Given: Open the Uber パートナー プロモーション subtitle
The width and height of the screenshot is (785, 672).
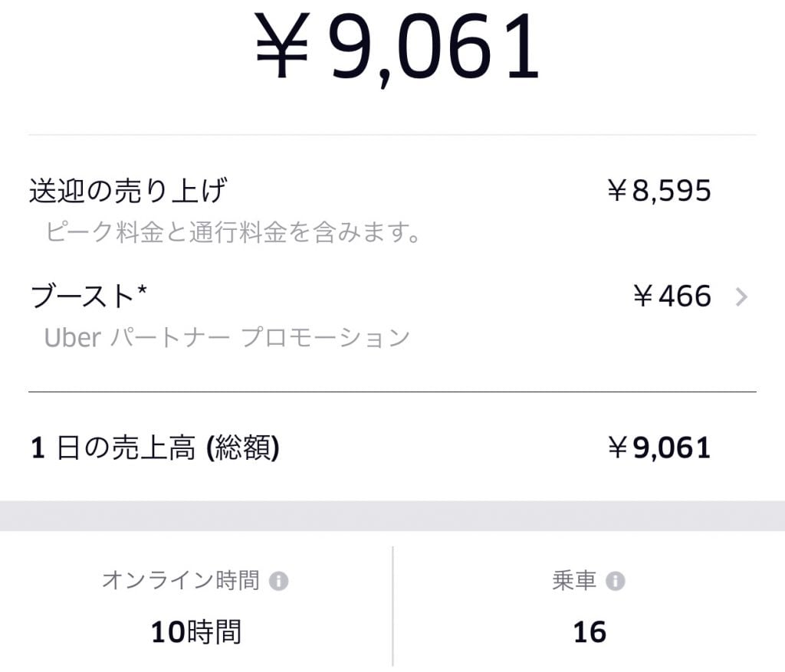Looking at the screenshot, I should pyautogui.click(x=227, y=337).
